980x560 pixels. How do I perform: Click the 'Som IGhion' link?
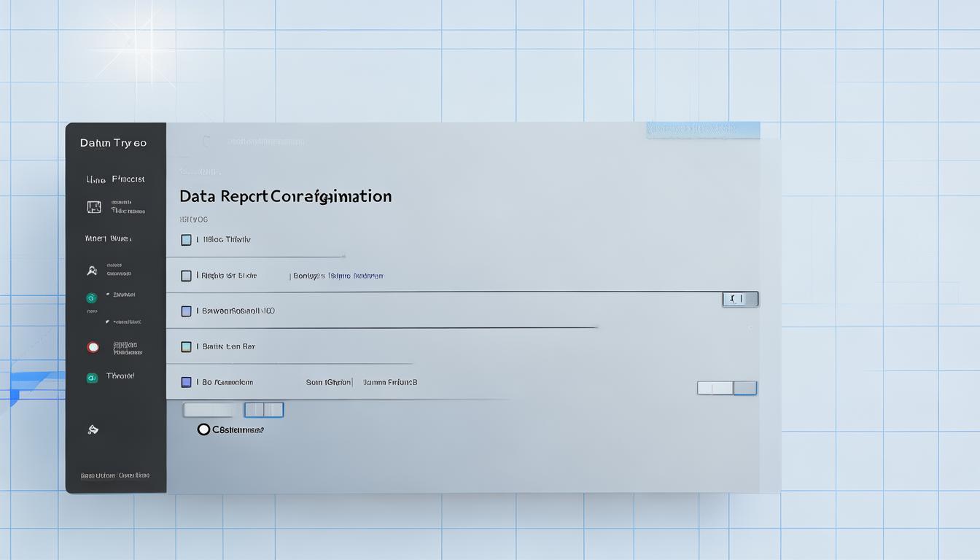click(328, 382)
